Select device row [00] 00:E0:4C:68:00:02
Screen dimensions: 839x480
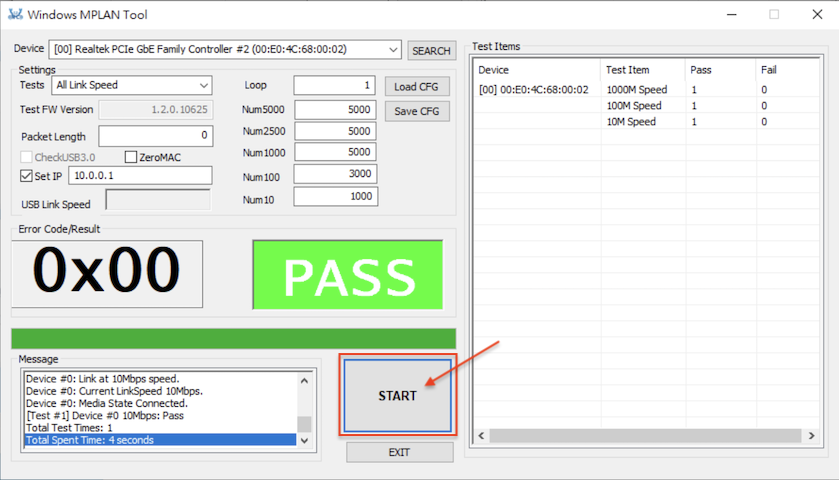(533, 90)
